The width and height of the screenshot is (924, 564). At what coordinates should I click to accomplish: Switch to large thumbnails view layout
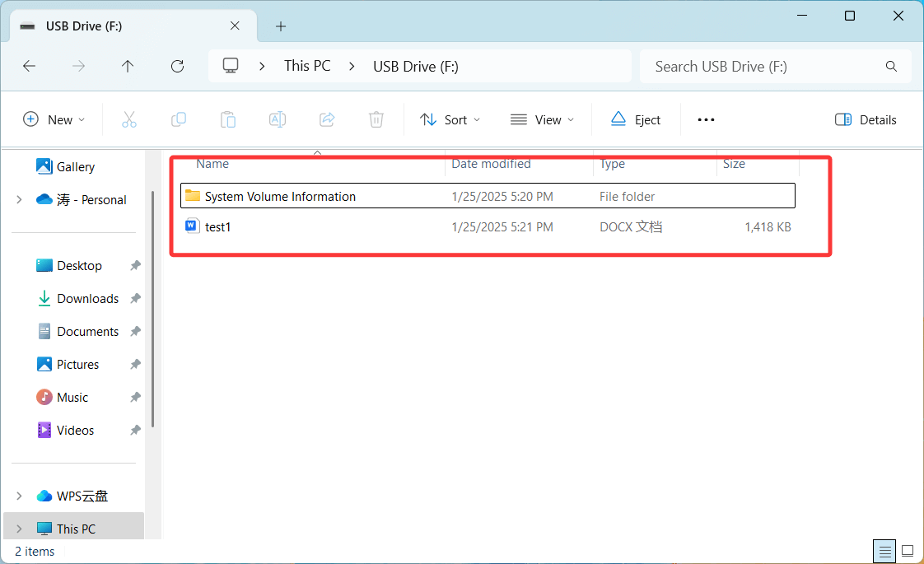(x=908, y=551)
